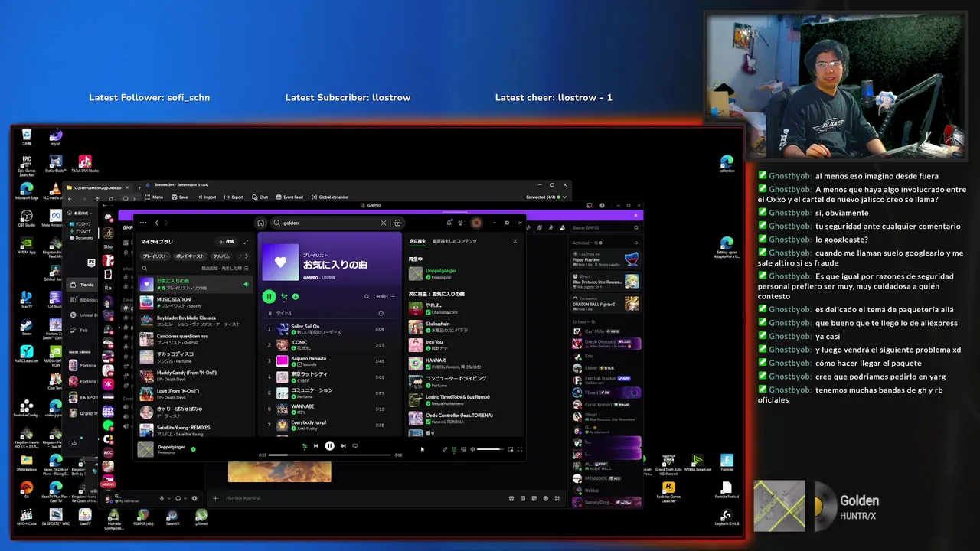Viewport: 980px width, 551px height.
Task: Open Beyblade: Beyblade Classics in library
Action: click(194, 321)
